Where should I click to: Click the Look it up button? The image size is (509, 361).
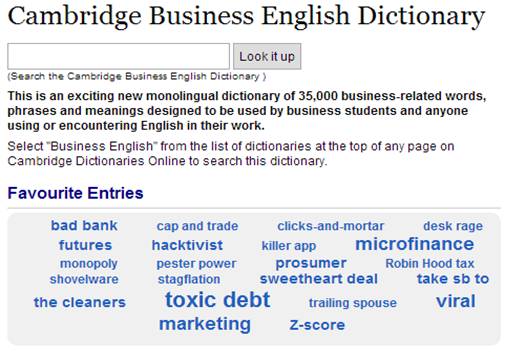coord(267,56)
